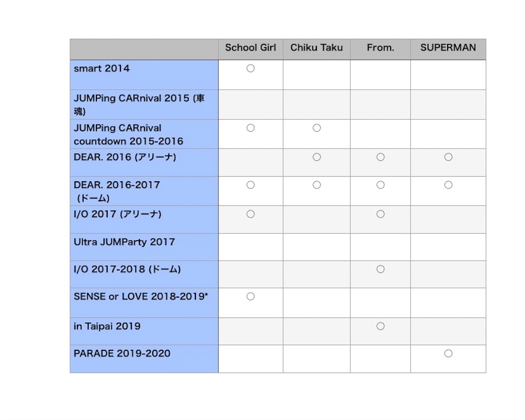
Task: Click the in Taipai 2019 row label
Action: coord(107,326)
